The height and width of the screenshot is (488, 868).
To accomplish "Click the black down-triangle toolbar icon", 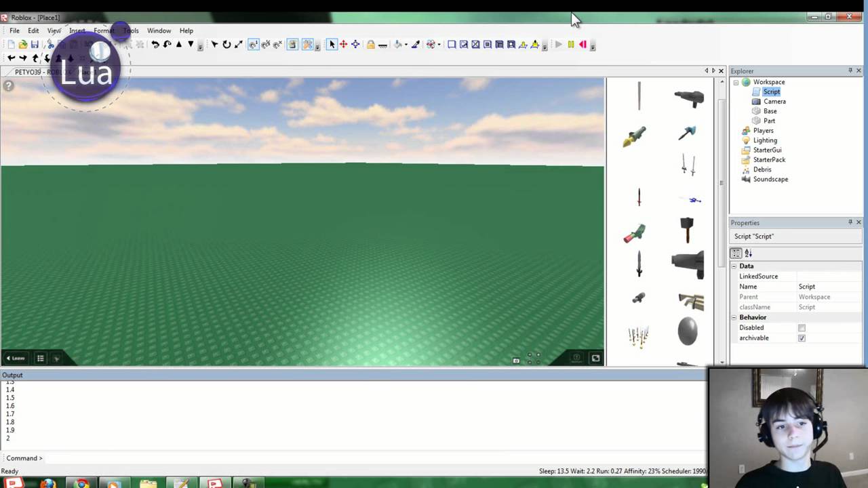I will click(x=191, y=44).
